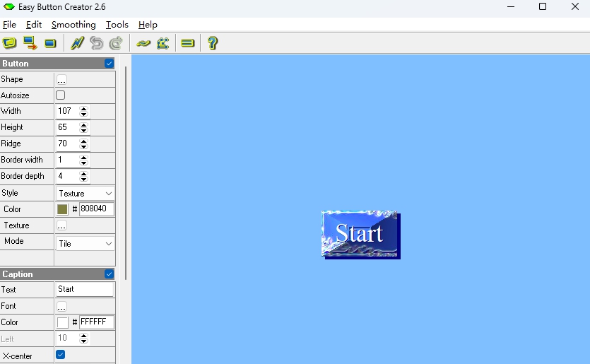Image resolution: width=590 pixels, height=364 pixels.
Task: Increase the Height value with up arrow
Action: (83, 125)
